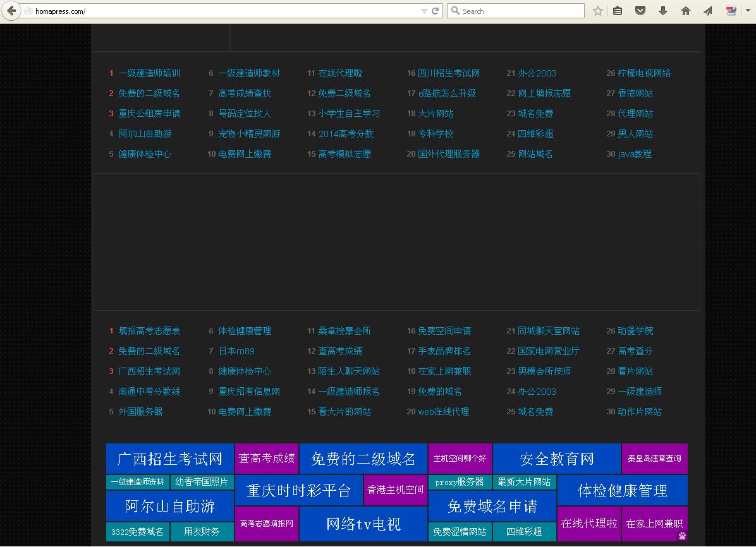Reload the page with the refresh icon
This screenshot has width=756, height=547.
coord(435,11)
